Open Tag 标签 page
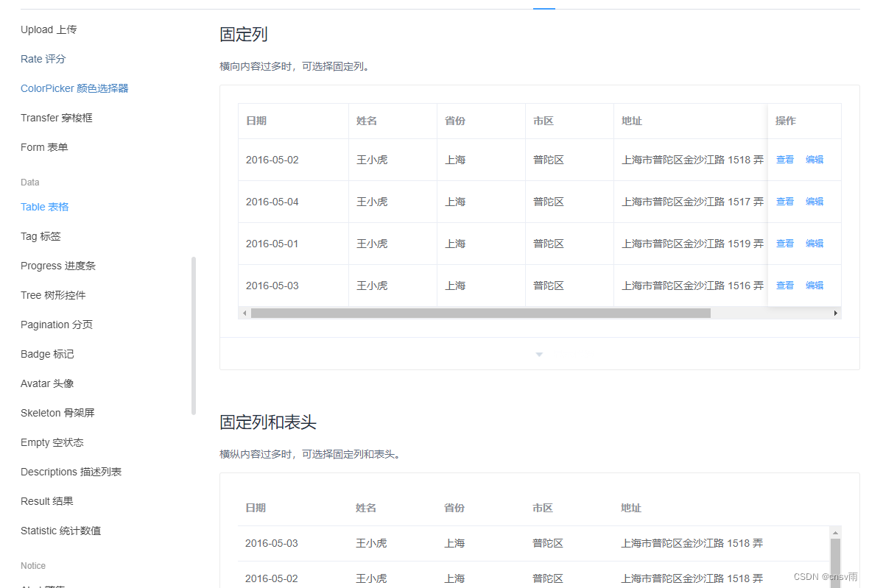 coord(41,236)
